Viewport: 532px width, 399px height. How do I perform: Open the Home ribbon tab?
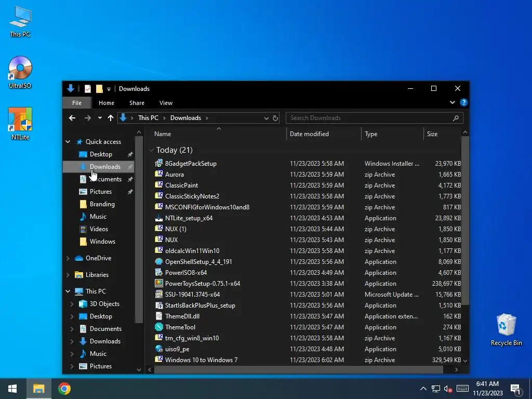click(106, 103)
